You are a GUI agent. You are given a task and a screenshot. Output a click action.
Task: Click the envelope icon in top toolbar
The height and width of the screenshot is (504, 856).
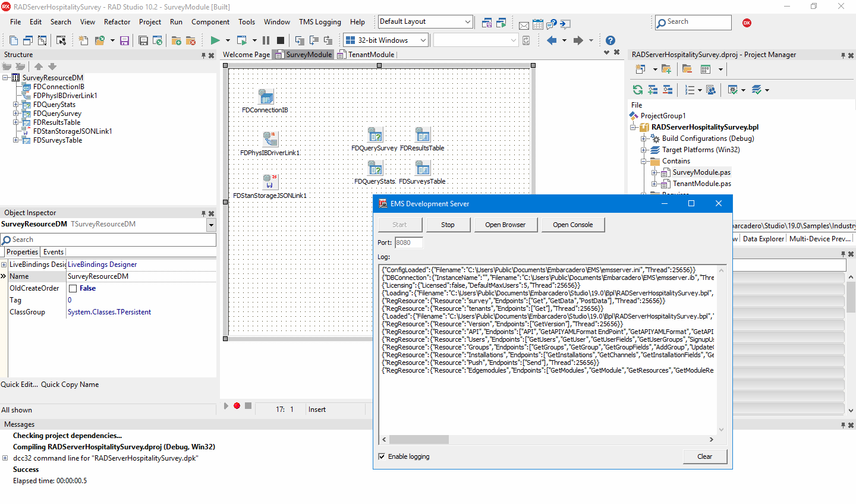click(524, 25)
